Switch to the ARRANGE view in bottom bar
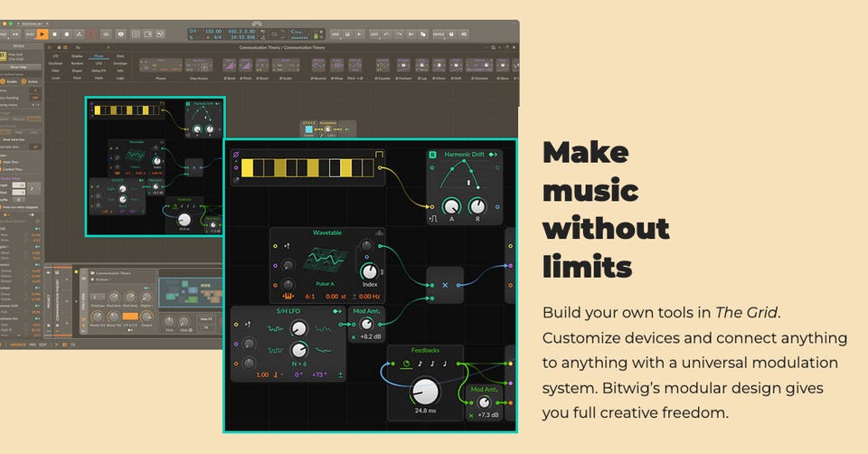 tap(18, 345)
